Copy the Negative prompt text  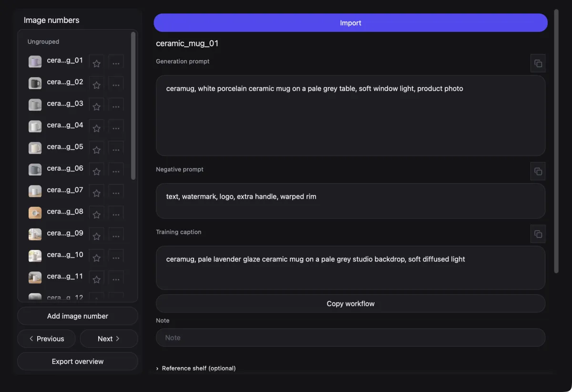(538, 171)
